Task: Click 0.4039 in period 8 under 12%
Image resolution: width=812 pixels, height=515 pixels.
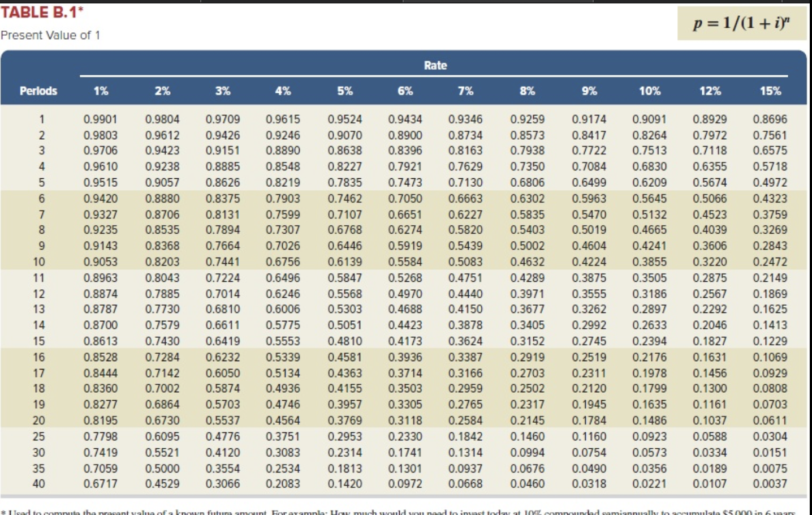Action: click(710, 230)
